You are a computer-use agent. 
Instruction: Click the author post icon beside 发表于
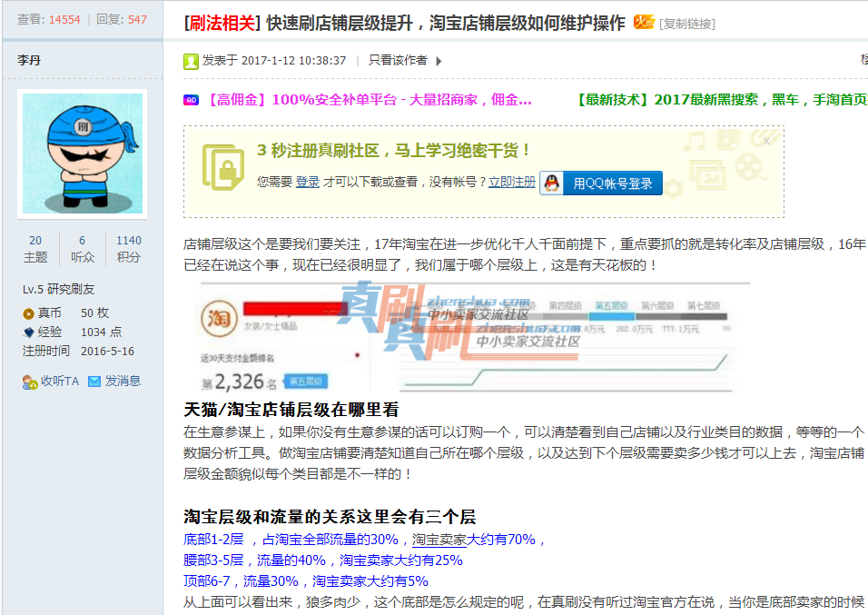click(x=191, y=61)
